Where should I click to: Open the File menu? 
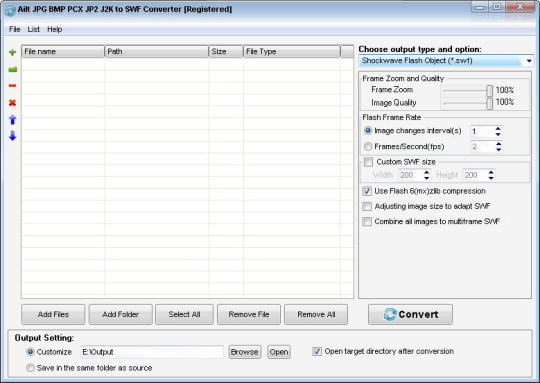click(x=14, y=29)
